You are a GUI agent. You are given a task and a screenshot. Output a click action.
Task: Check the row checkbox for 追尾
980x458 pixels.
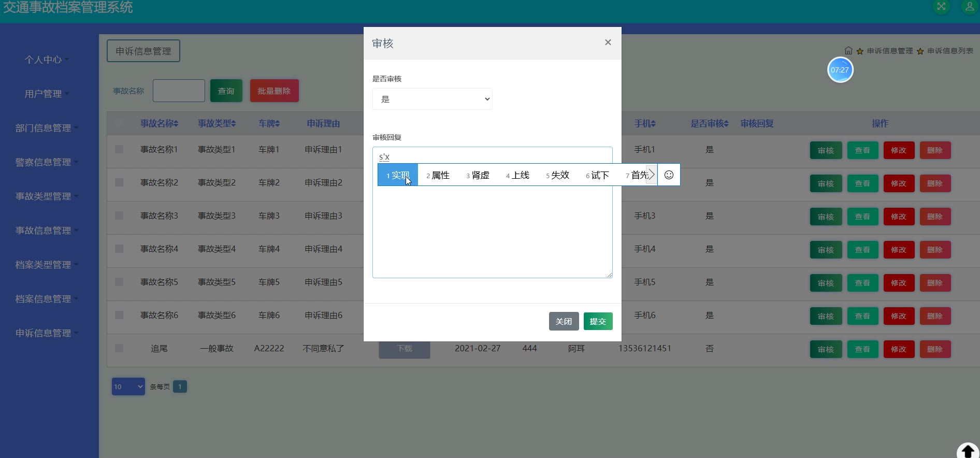pyautogui.click(x=119, y=348)
